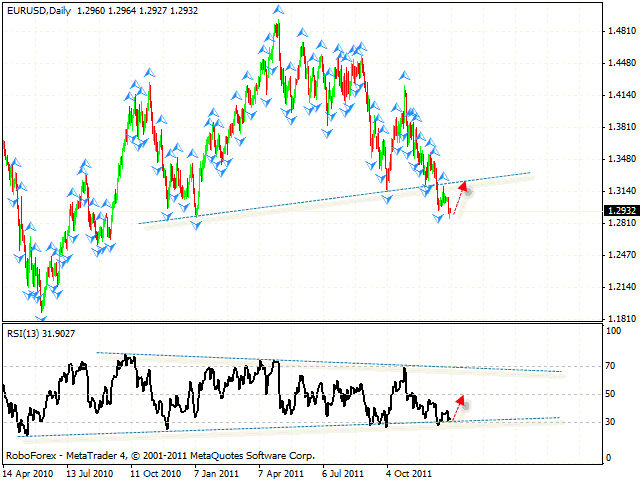Screen dimensions: 640x481
Task: Click the current price tag 1.2932
Action: (619, 210)
